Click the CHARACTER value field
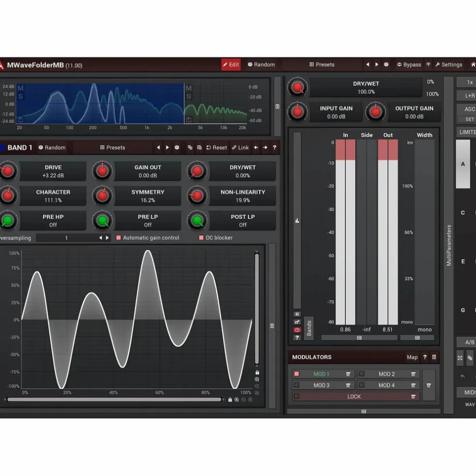 pyautogui.click(x=53, y=196)
